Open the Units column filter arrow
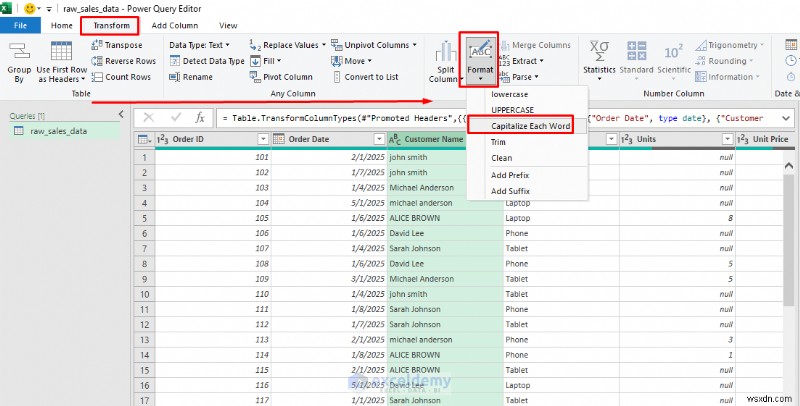The width and height of the screenshot is (800, 406). pyautogui.click(x=728, y=139)
